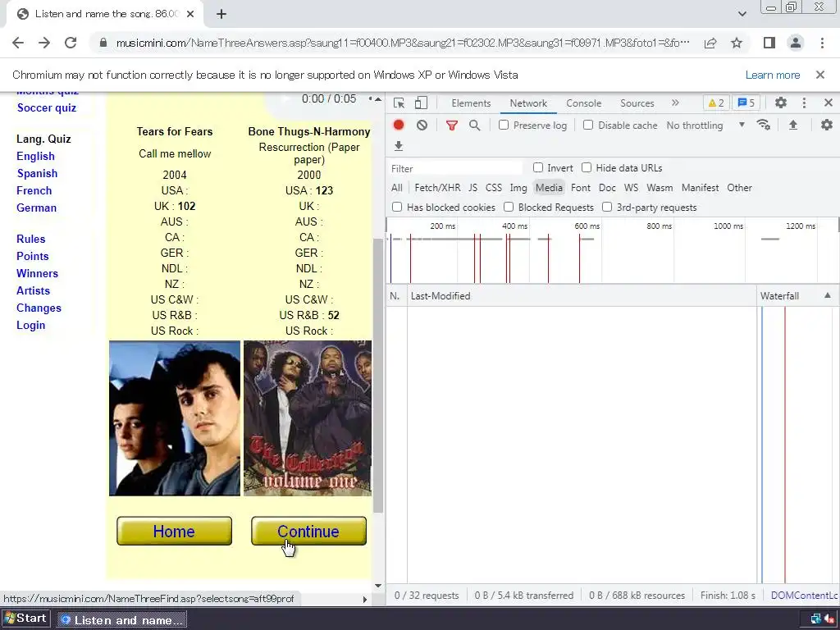Open network search magnifier
The width and height of the screenshot is (840, 630).
click(475, 126)
